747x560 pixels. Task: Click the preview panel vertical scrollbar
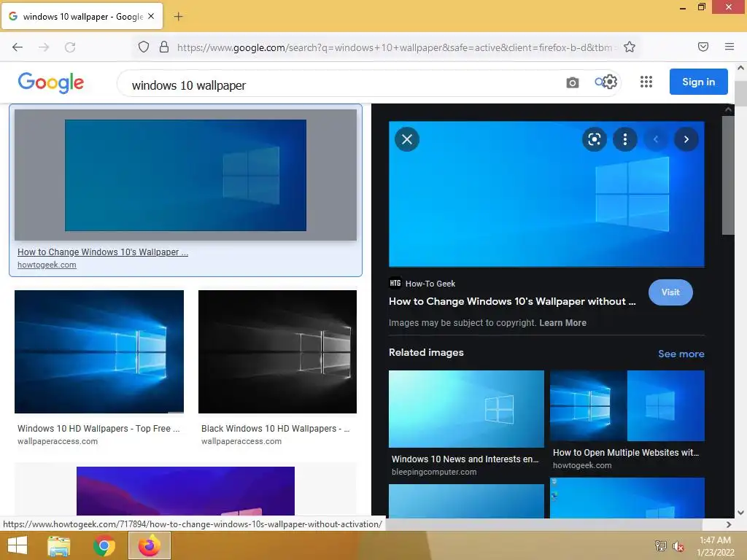pyautogui.click(x=728, y=175)
